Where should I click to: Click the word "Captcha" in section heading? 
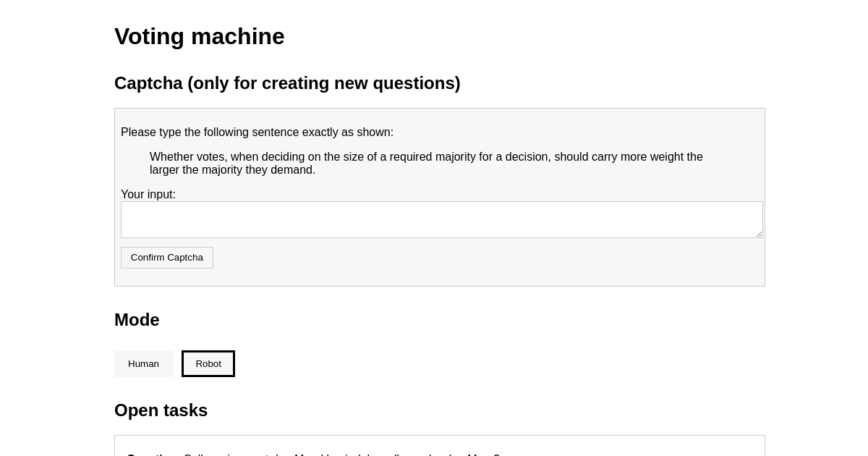(148, 83)
